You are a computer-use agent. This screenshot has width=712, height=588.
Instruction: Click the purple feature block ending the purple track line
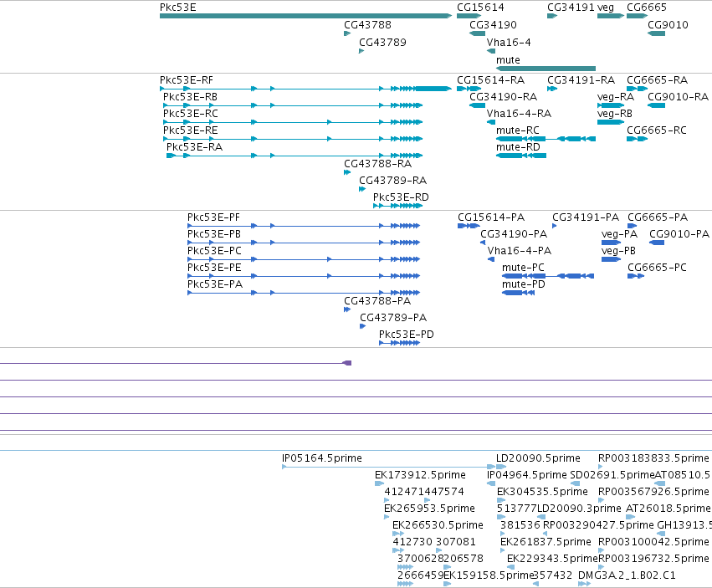[x=347, y=363]
